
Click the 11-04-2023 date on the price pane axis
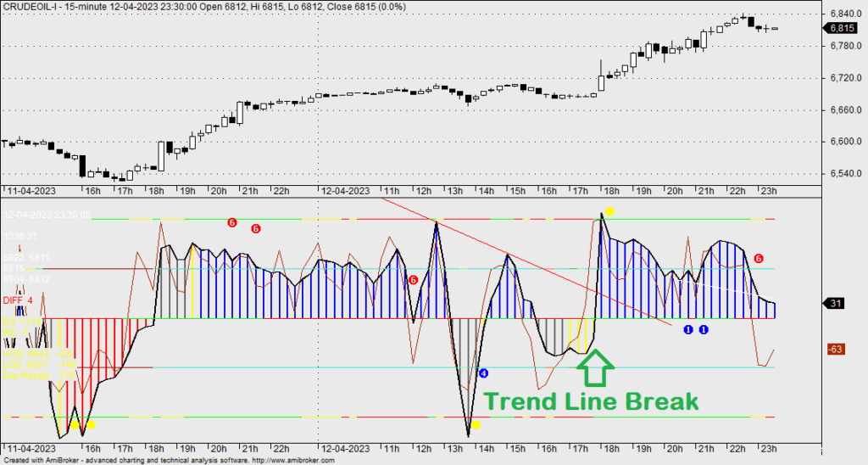31,191
